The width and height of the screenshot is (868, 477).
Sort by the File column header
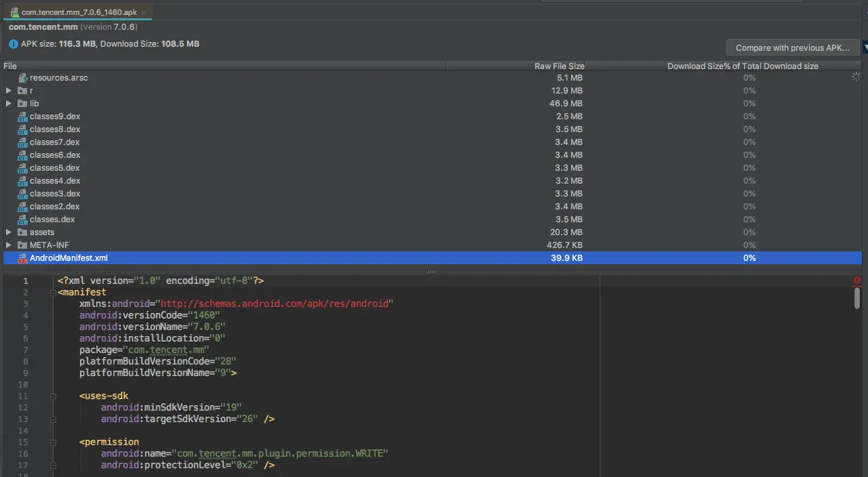224,66
